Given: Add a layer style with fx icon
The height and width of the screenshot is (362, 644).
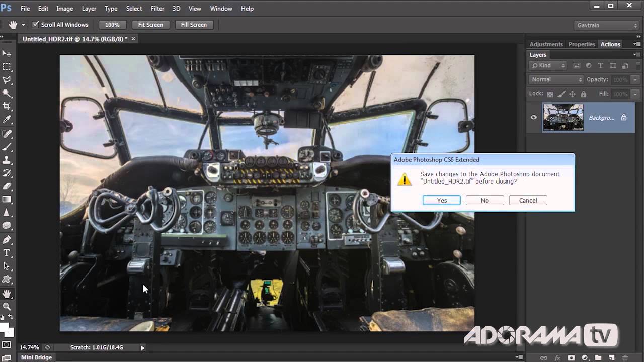Looking at the screenshot, I should click(557, 357).
